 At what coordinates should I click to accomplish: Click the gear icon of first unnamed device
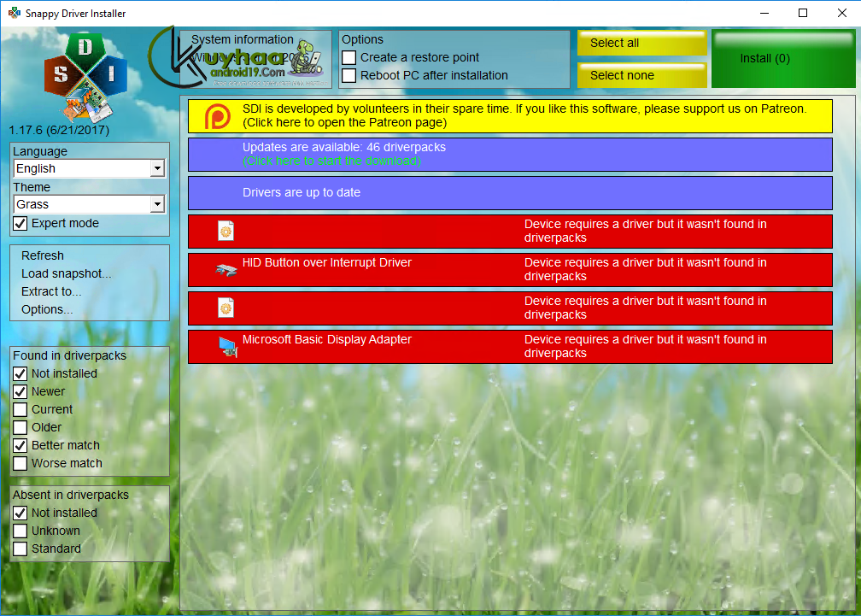point(225,232)
